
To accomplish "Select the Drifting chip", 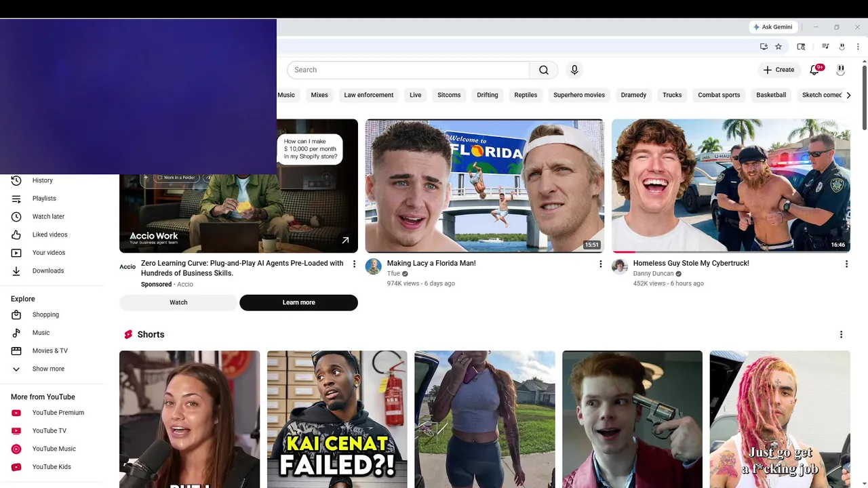I will click(488, 95).
